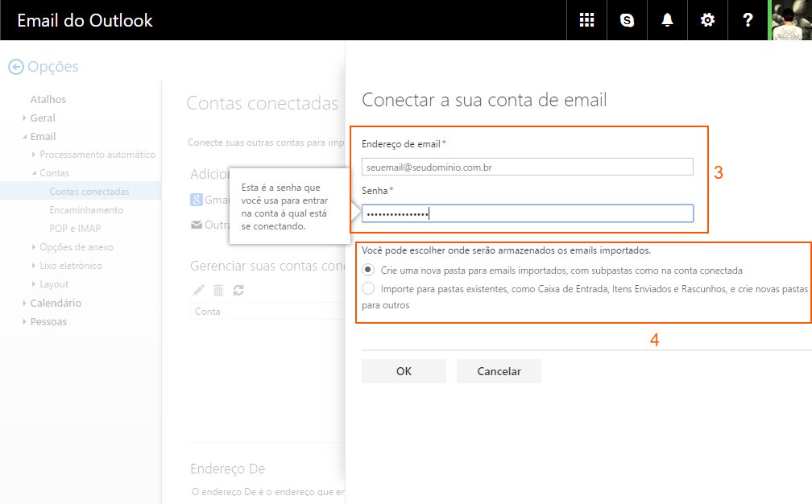Open Atalhos in the options tree
This screenshot has height=504, width=812.
click(x=48, y=99)
